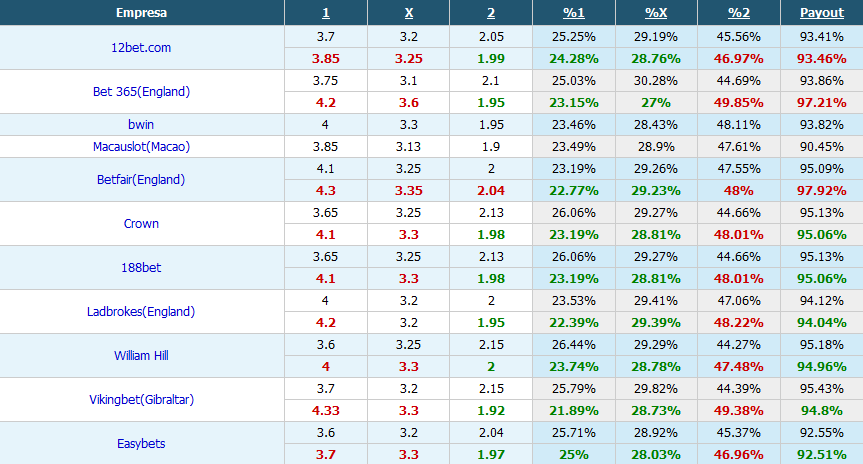Open the 12bet.com bookmaker link

141,48
